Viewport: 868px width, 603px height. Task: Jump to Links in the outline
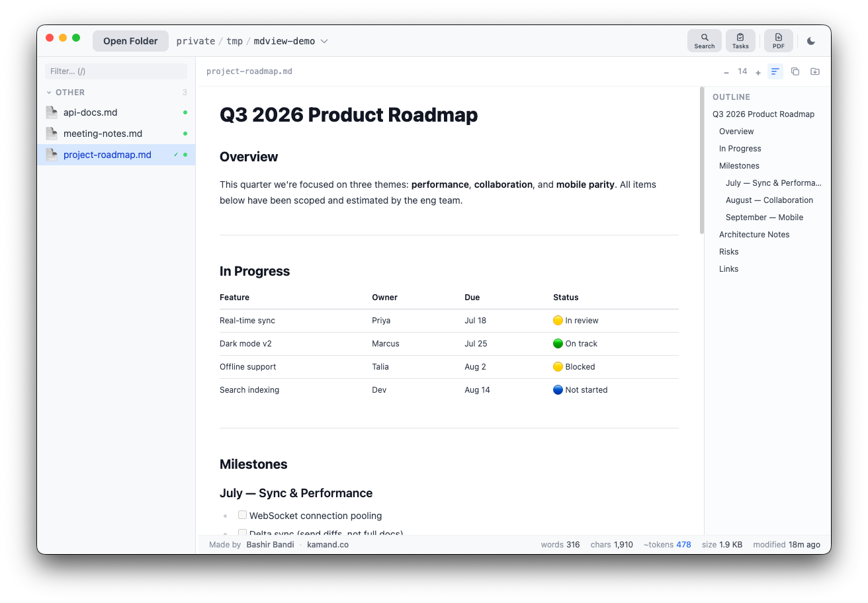(x=729, y=269)
